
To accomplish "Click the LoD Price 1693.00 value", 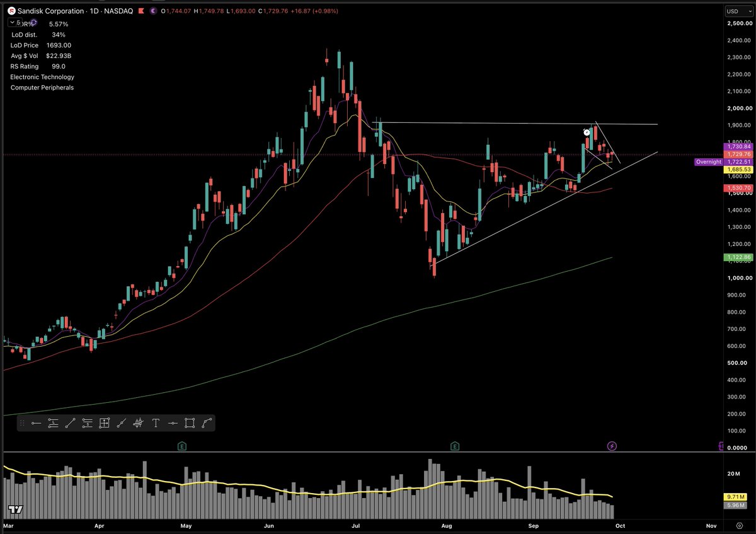I will pyautogui.click(x=59, y=45).
